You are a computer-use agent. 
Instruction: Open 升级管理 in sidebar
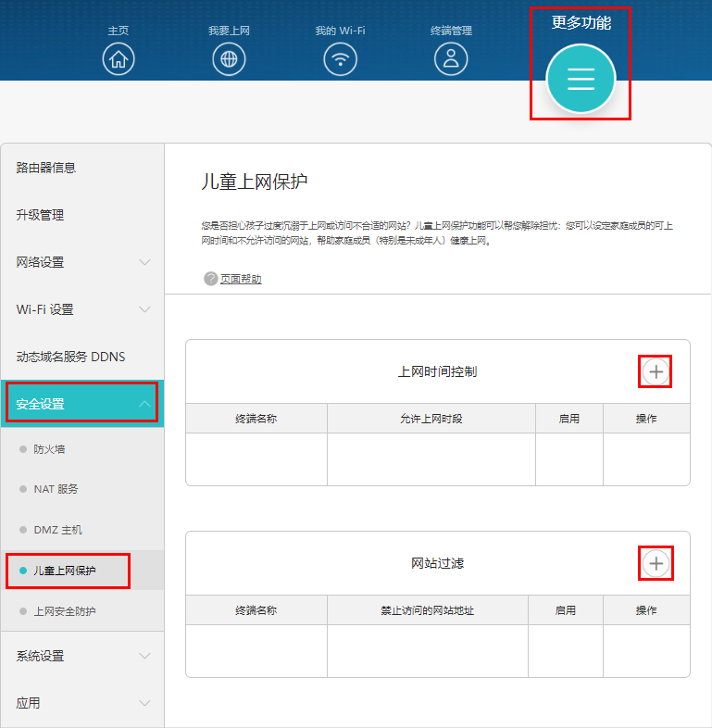[41, 215]
